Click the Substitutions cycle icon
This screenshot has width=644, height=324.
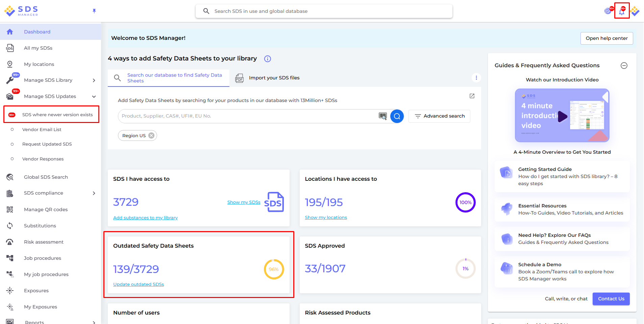pyautogui.click(x=10, y=226)
